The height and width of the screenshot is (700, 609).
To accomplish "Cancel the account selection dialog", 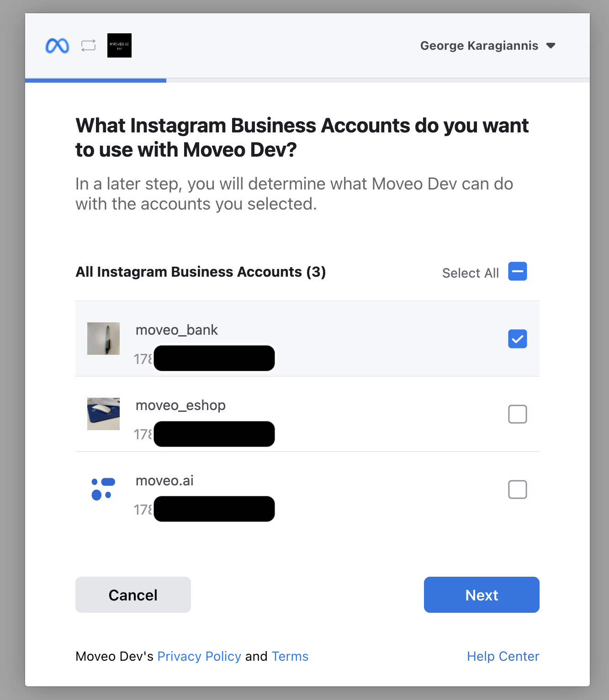I will (133, 595).
